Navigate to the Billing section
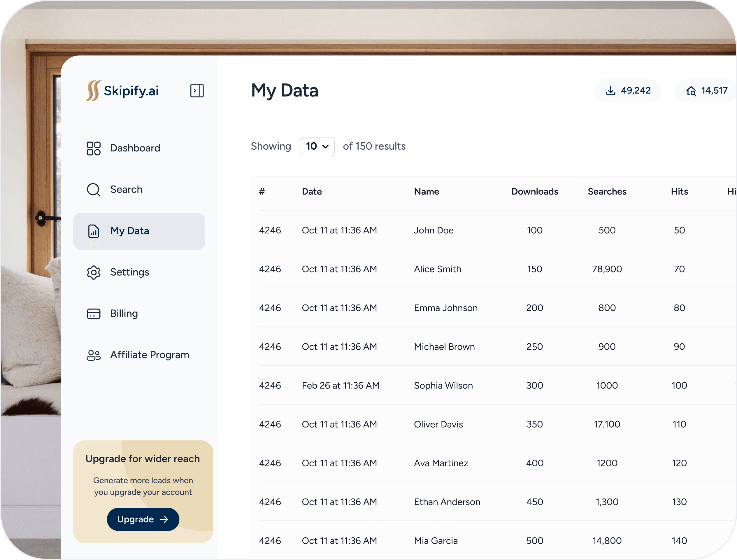Screen dimensions: 737x560 pyautogui.click(x=124, y=314)
